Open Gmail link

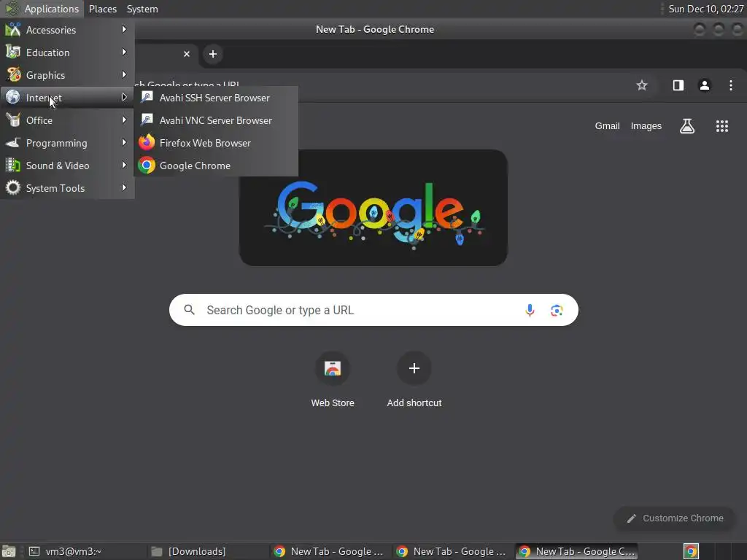(607, 126)
